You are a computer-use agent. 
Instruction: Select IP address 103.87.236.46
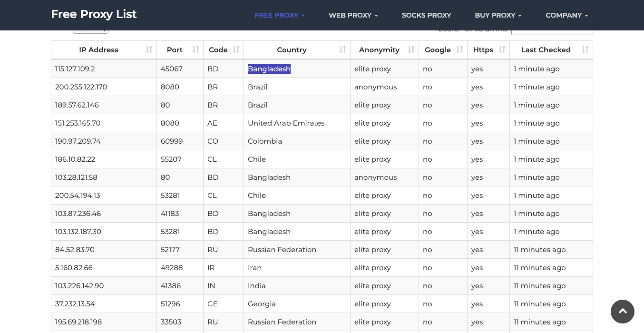[x=78, y=214]
